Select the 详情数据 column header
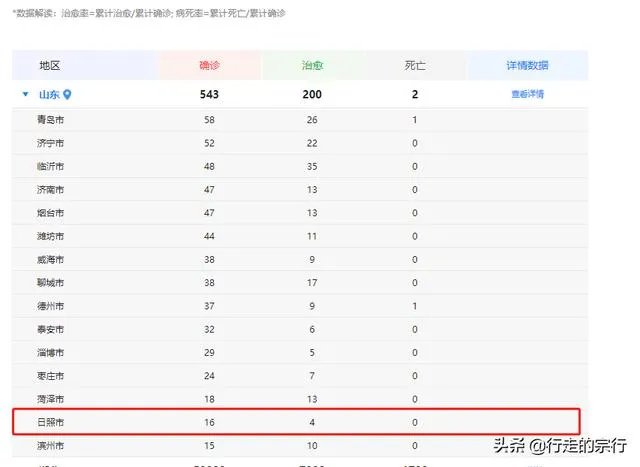640x467 pixels. [x=527, y=65]
